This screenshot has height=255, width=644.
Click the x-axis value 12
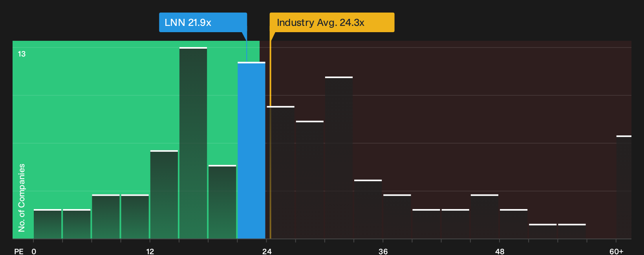point(150,251)
